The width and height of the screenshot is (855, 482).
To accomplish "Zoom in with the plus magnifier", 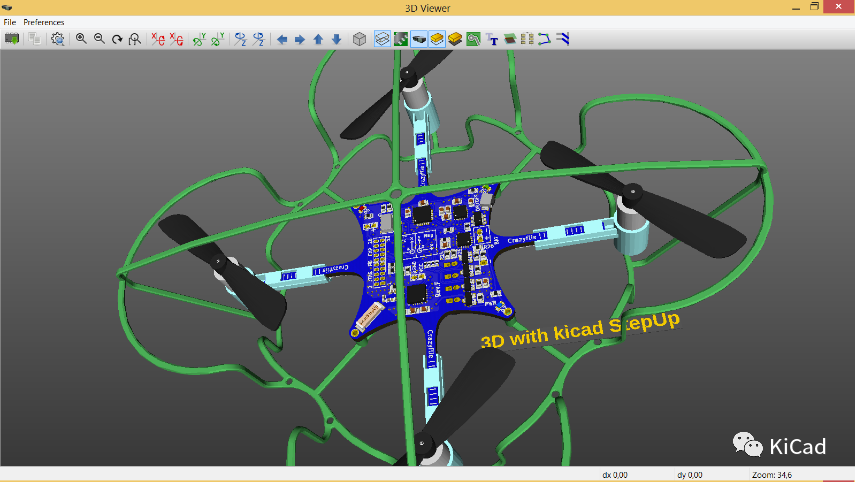I will point(81,39).
